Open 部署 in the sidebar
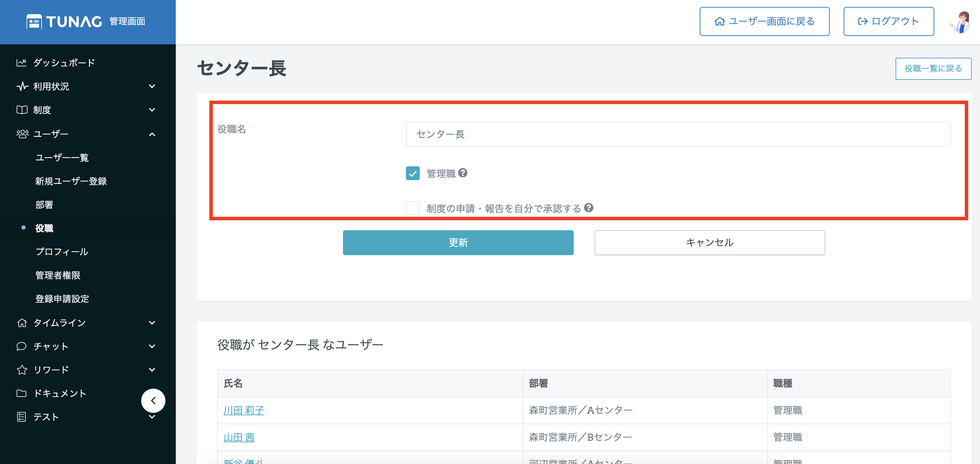The width and height of the screenshot is (980, 464). click(x=44, y=204)
